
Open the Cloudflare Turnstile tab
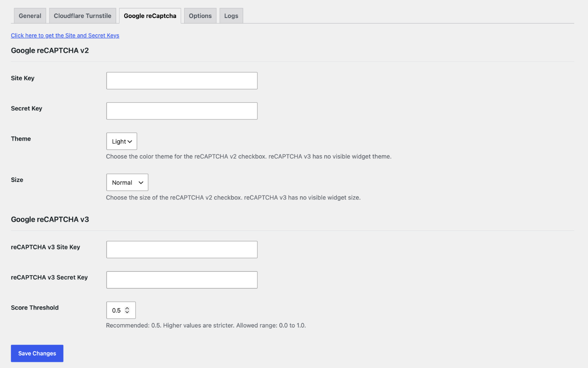point(82,16)
